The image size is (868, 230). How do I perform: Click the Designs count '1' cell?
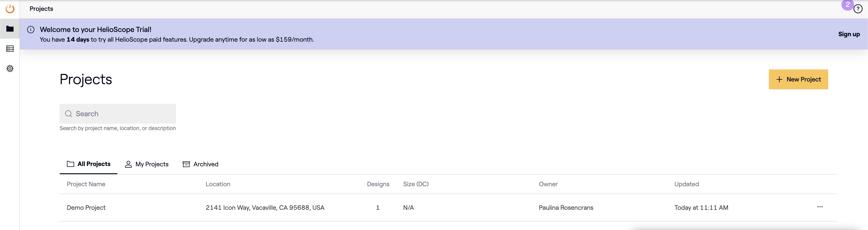point(378,208)
